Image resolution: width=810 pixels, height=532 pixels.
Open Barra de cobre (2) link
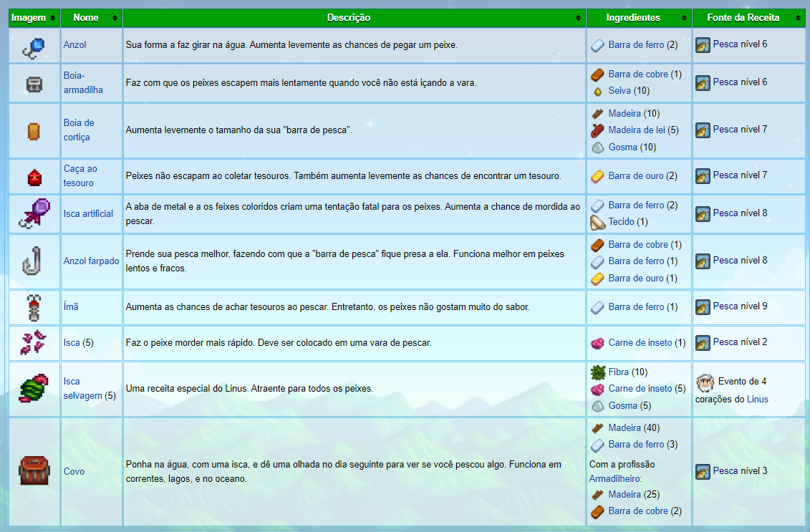point(639,511)
